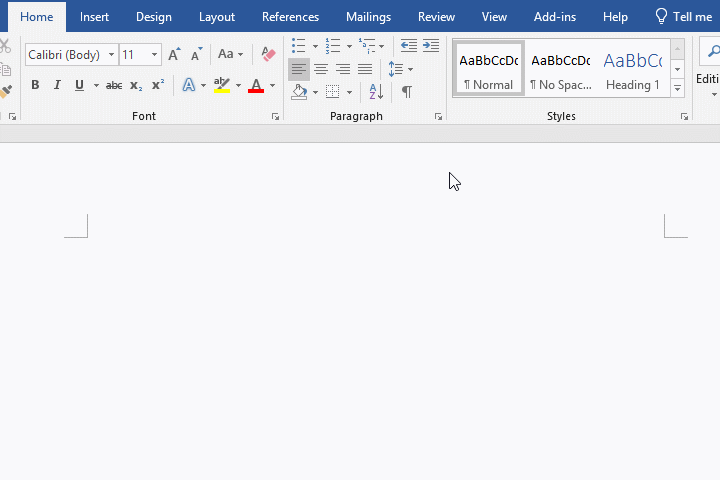Click the Bullets list icon
This screenshot has height=480, width=720.
coord(298,45)
